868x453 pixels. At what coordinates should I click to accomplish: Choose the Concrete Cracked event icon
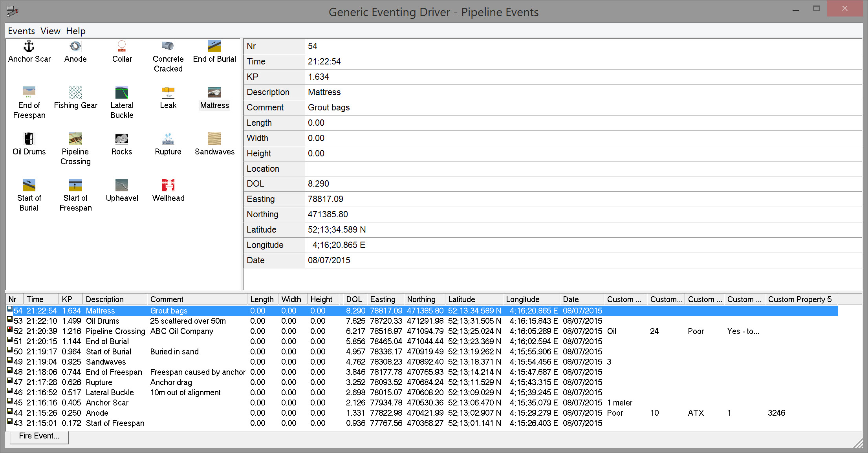point(168,47)
